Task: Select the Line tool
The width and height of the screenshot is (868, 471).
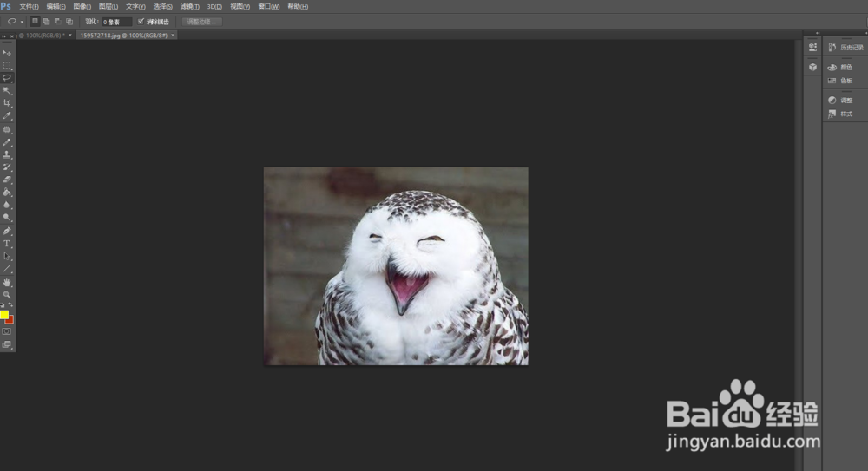Action: coord(7,270)
